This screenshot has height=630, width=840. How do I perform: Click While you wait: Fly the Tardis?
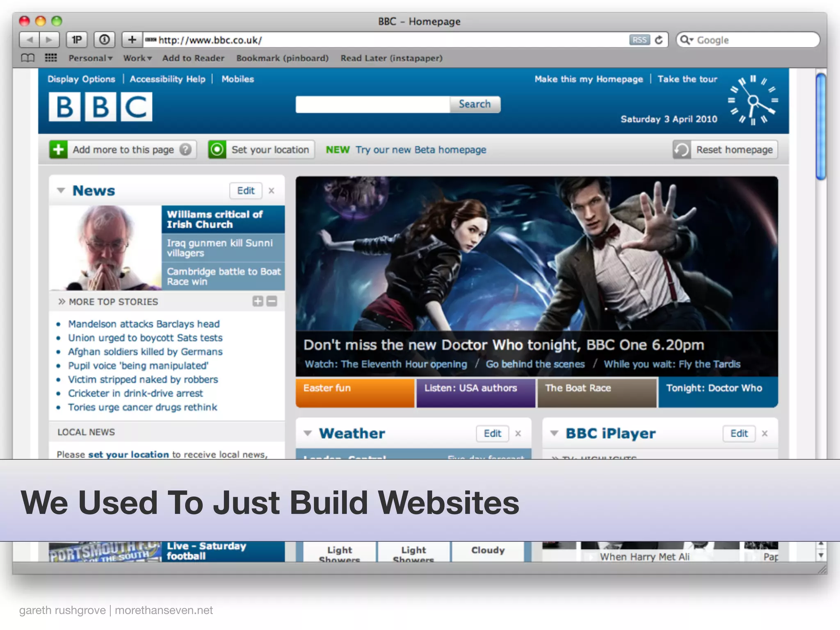pos(672,364)
